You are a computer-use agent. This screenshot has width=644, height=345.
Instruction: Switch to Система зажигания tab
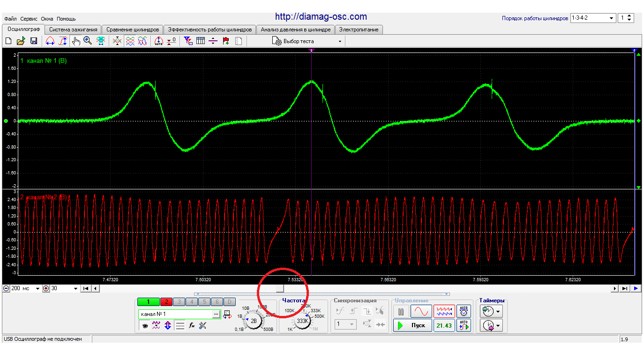pyautogui.click(x=73, y=29)
